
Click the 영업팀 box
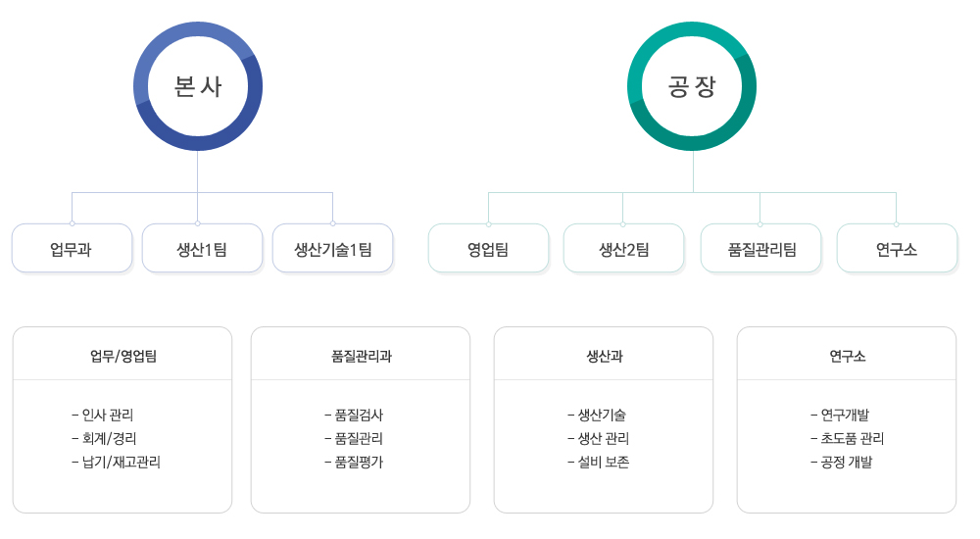(x=488, y=249)
